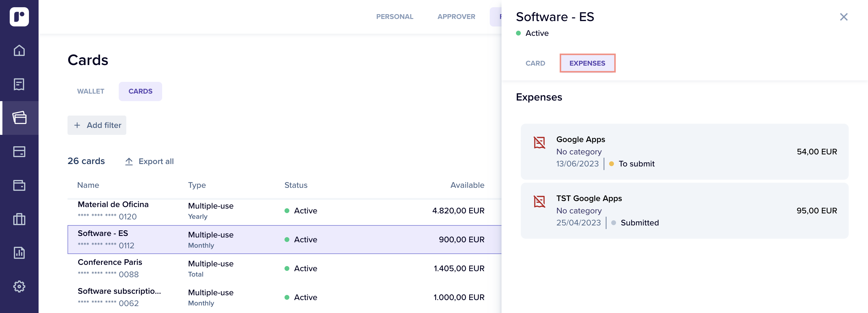Image resolution: width=868 pixels, height=313 pixels.
Task: Click the credit card icon in sidebar
Action: [19, 152]
